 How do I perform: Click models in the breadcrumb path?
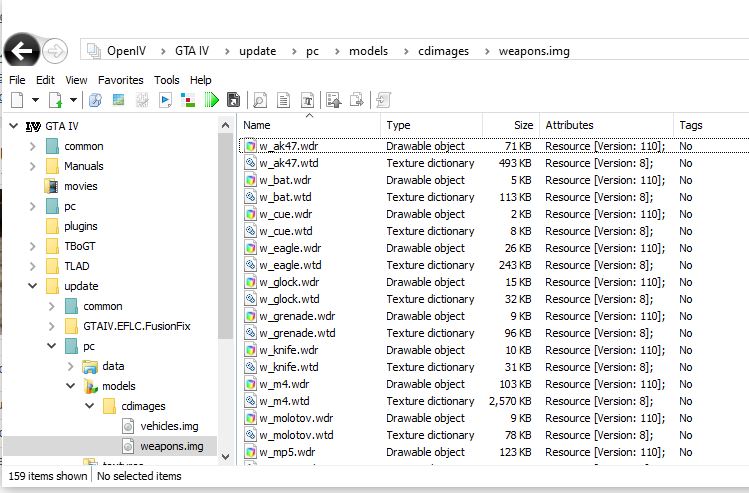[368, 51]
